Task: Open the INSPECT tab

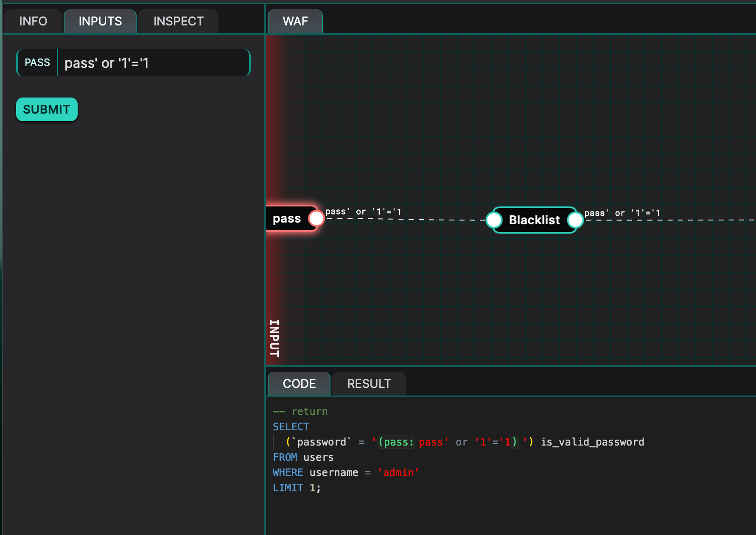Action: tap(178, 21)
